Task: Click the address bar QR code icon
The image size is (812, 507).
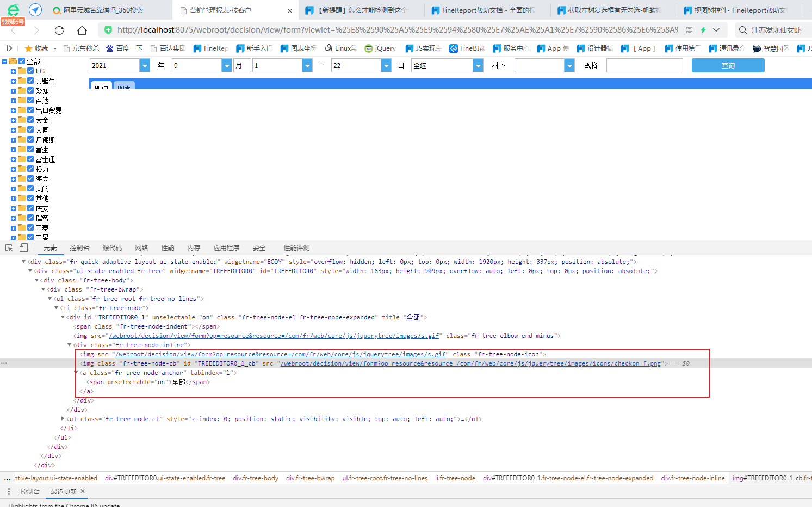Action: click(690, 30)
